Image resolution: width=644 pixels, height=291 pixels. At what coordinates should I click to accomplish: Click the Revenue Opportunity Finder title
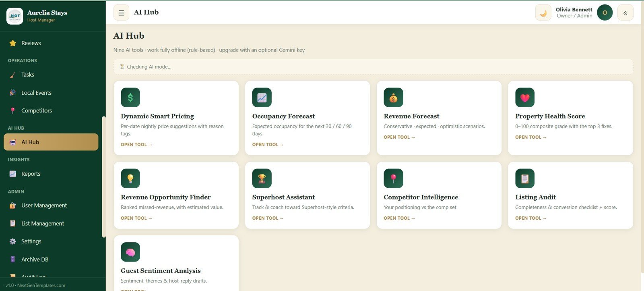166,197
